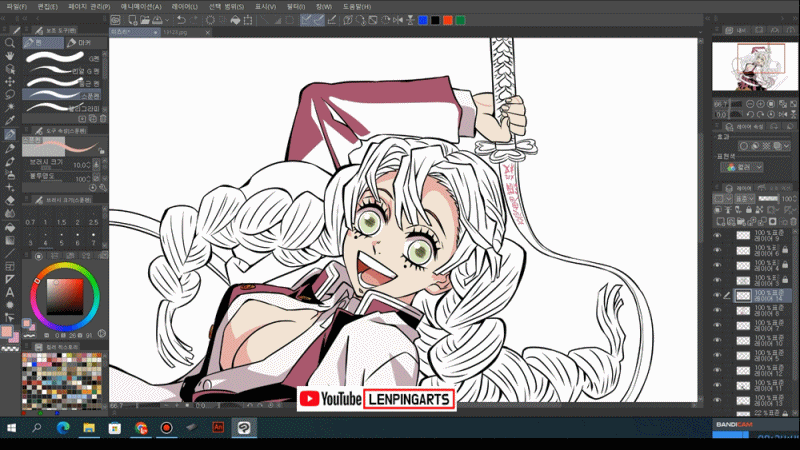Select the 리얼 G펜 brush preset
The width and height of the screenshot is (800, 450).
tap(62, 70)
